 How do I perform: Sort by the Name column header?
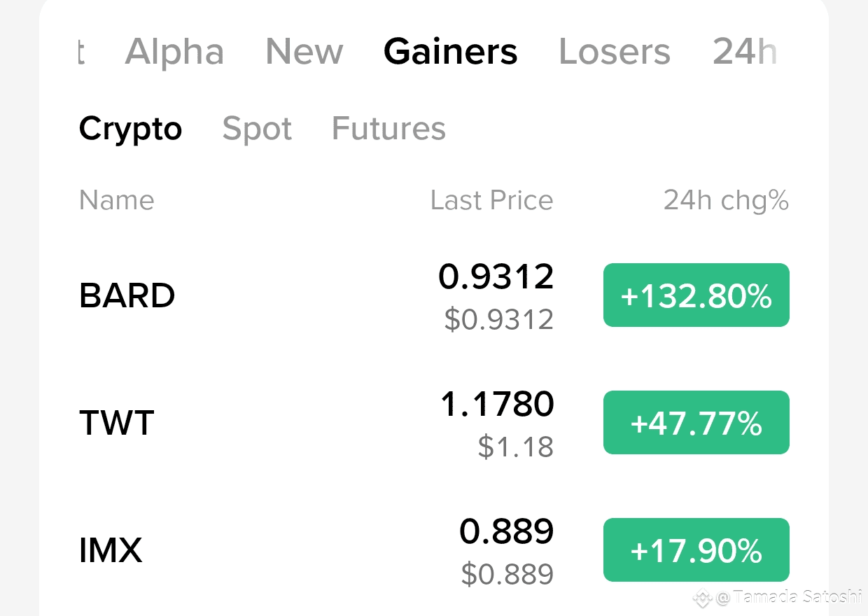[117, 200]
